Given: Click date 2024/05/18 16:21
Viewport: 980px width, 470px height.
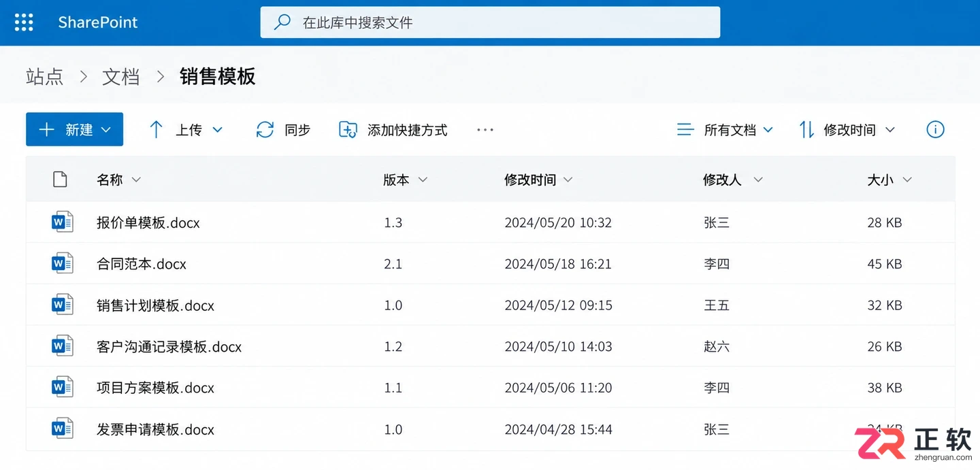Looking at the screenshot, I should 558,264.
